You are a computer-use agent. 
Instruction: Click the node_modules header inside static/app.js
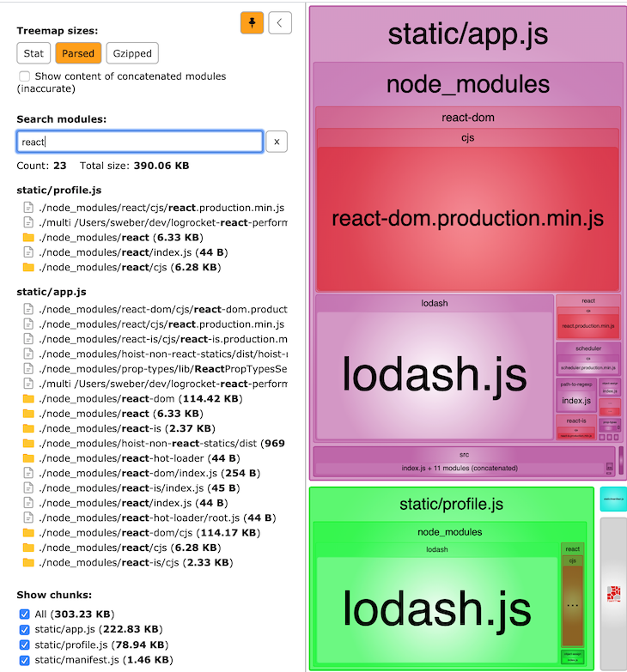click(468, 84)
